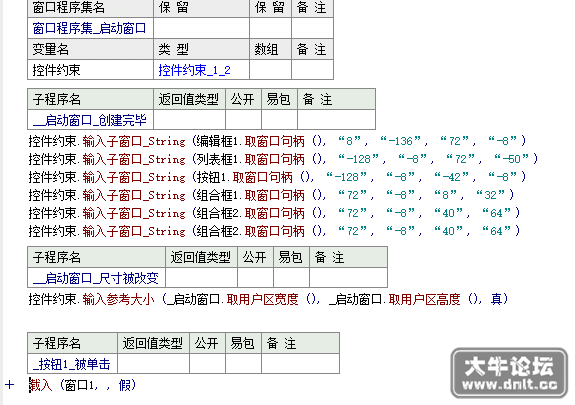Click the 类 型 column header

coord(201,49)
